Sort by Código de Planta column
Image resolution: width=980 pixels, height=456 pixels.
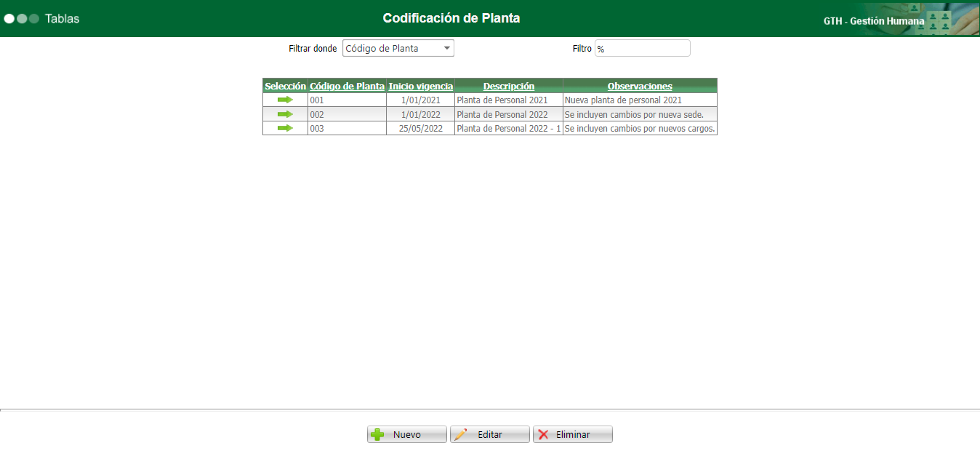point(346,86)
